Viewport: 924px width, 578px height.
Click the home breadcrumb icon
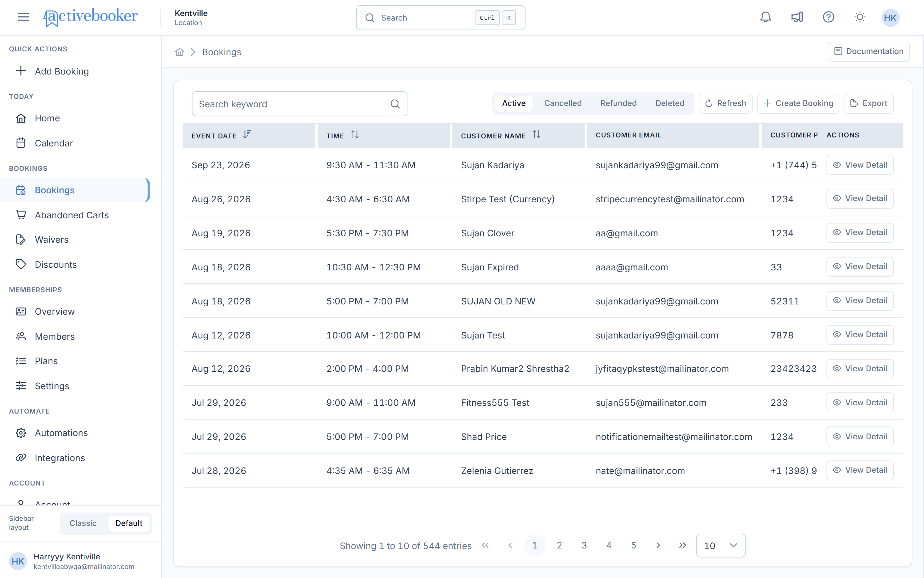[179, 52]
